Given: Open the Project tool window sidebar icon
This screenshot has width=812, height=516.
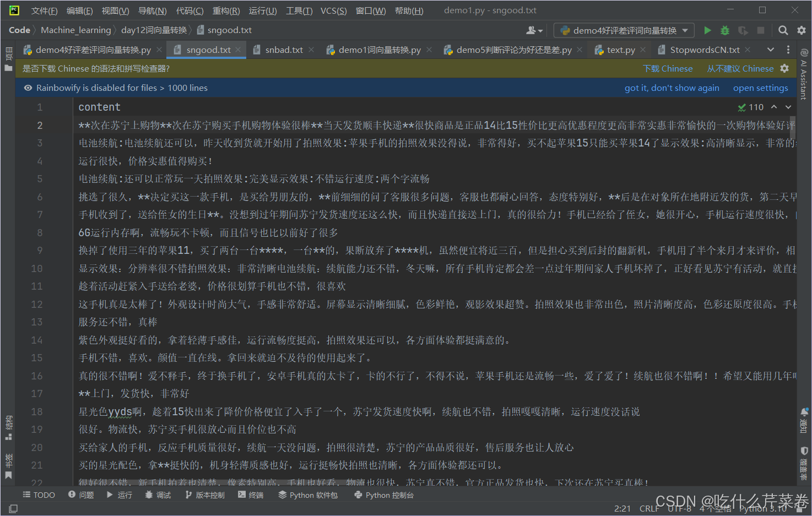Looking at the screenshot, I should click(8, 59).
